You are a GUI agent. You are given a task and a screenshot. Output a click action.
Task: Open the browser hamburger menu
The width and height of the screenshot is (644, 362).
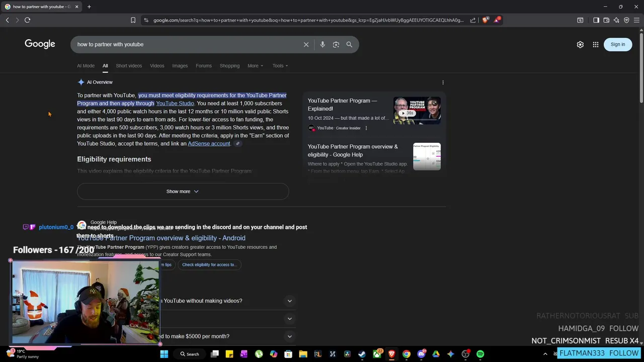pyautogui.click(x=636, y=20)
